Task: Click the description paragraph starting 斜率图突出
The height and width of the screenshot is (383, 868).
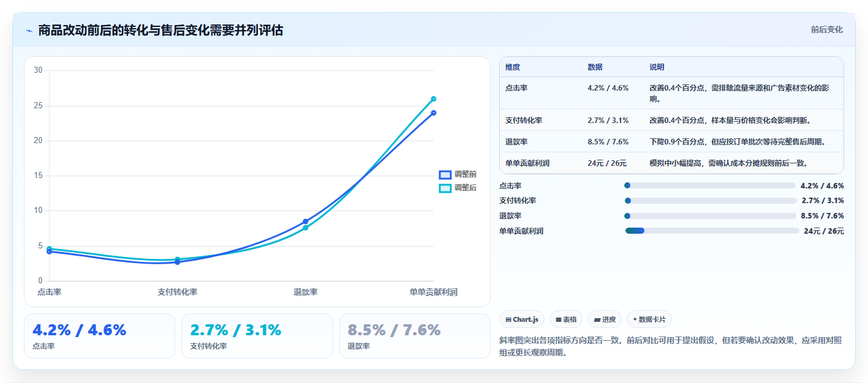Action: coord(671,346)
